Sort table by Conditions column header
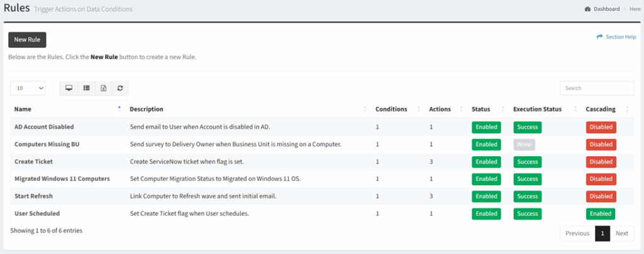This screenshot has width=644, height=254. click(x=391, y=109)
